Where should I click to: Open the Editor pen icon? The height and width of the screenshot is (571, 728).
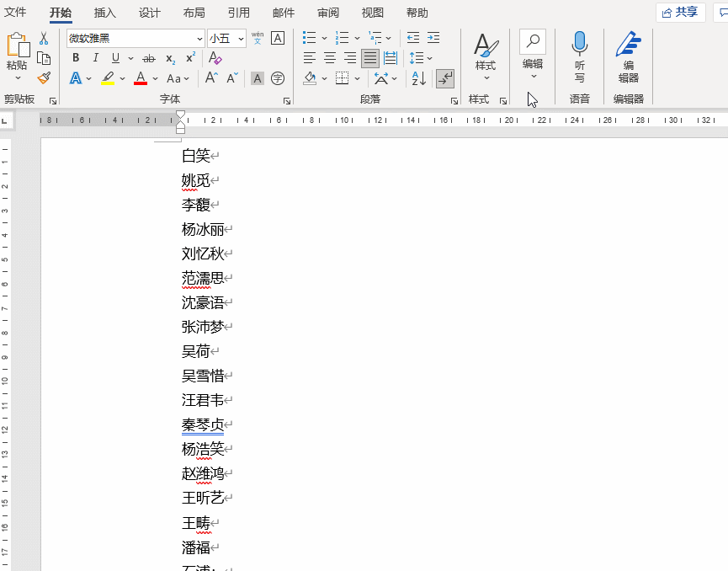pyautogui.click(x=628, y=56)
